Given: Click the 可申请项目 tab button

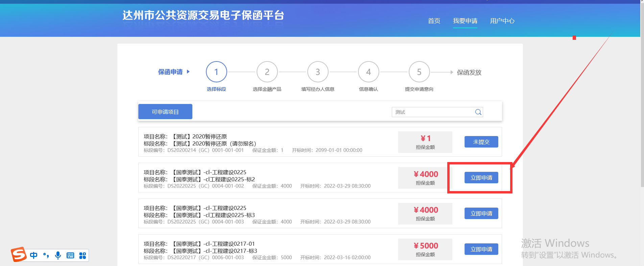Looking at the screenshot, I should click(165, 112).
